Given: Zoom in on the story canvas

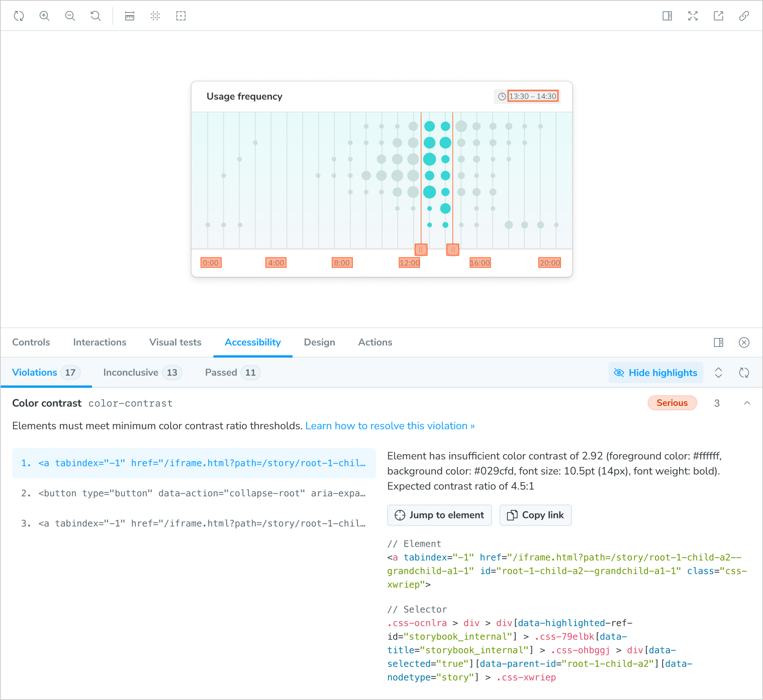Looking at the screenshot, I should coord(44,16).
